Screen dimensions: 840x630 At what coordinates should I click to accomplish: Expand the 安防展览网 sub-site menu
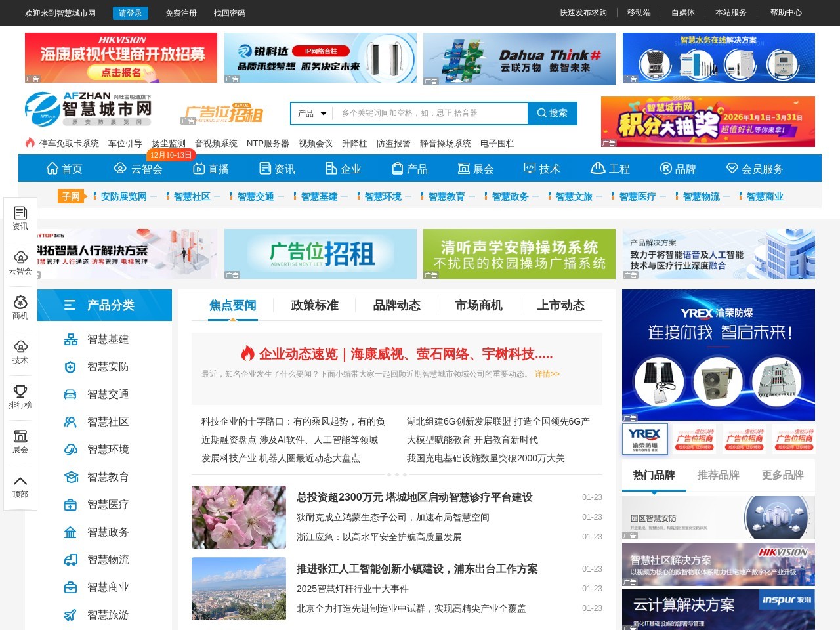(154, 196)
